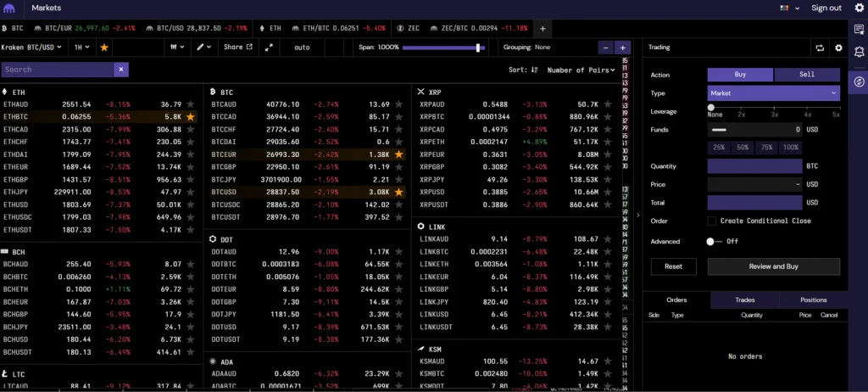Image resolution: width=868 pixels, height=392 pixels.
Task: Click the LINK icon in markets header
Action: pos(420,227)
